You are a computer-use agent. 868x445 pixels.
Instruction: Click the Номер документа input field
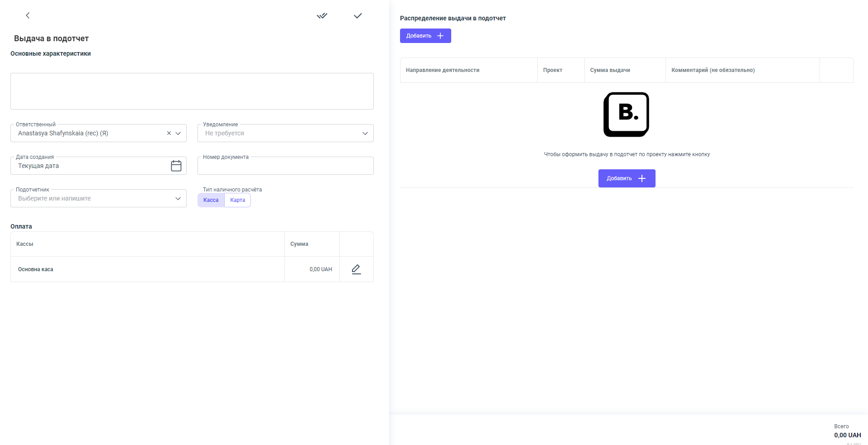pos(285,166)
